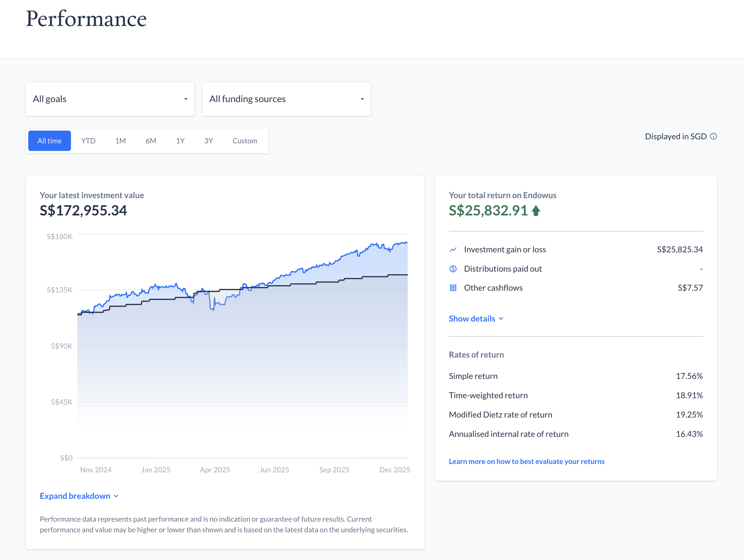Click the latest investment value figure

click(x=83, y=211)
